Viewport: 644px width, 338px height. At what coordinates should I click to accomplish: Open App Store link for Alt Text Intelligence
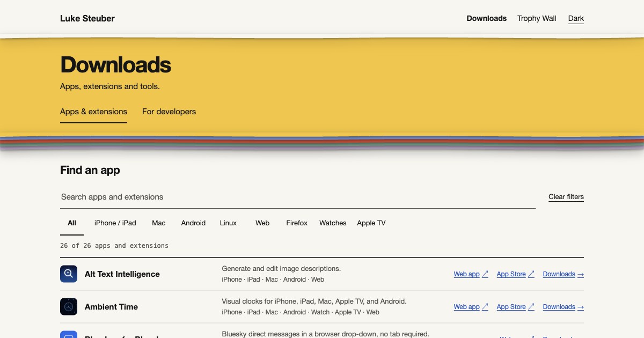pyautogui.click(x=515, y=274)
